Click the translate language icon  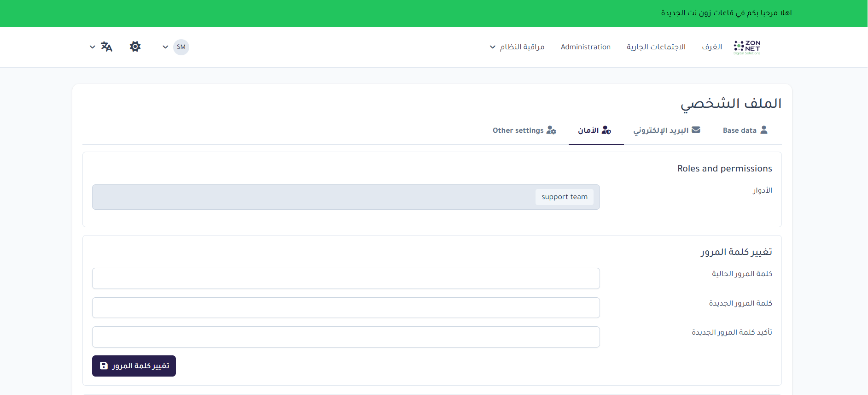click(x=106, y=47)
